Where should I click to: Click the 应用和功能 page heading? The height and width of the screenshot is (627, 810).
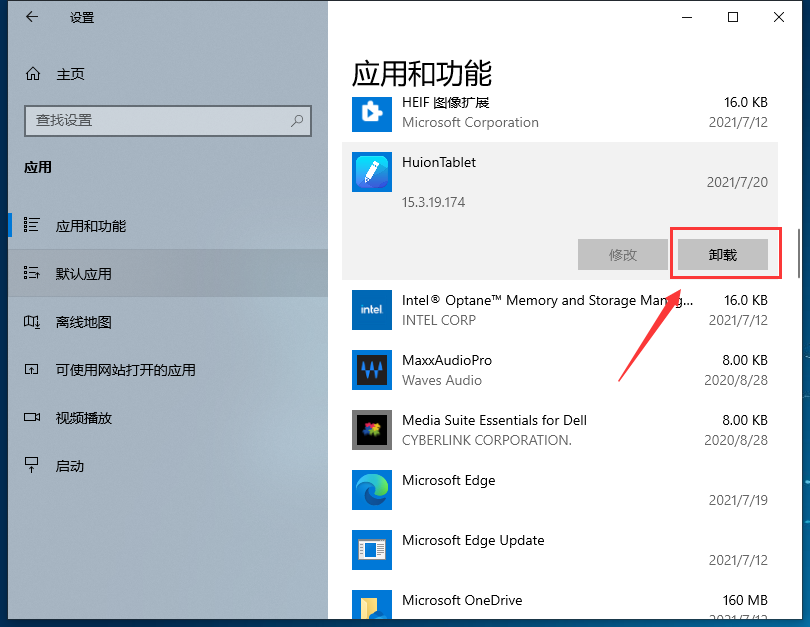[x=422, y=73]
